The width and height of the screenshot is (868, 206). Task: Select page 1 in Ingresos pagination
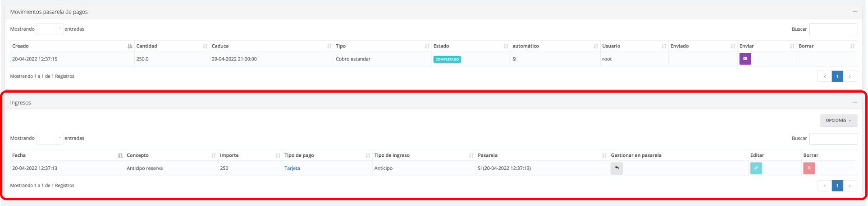[837, 186]
